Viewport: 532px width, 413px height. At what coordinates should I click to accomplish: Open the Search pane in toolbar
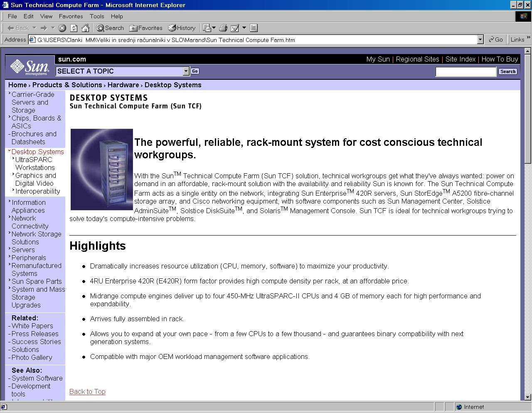[x=110, y=28]
